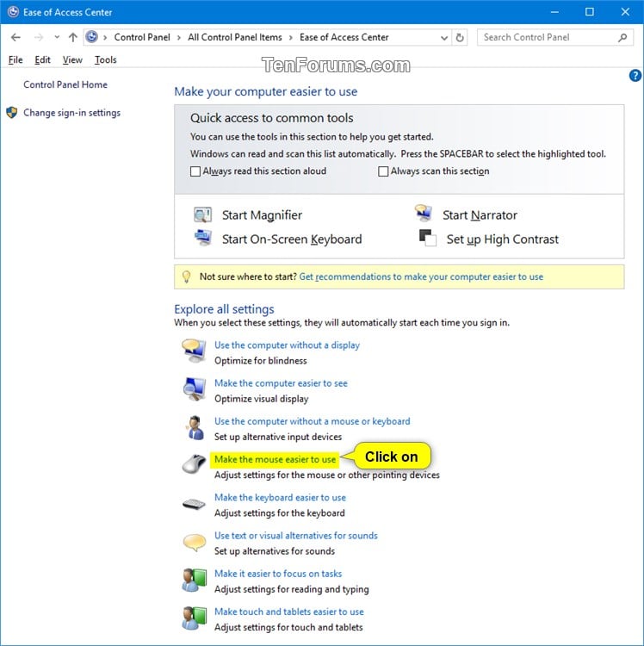Click icon for alternative input devices
644x646 pixels.
pyautogui.click(x=195, y=427)
